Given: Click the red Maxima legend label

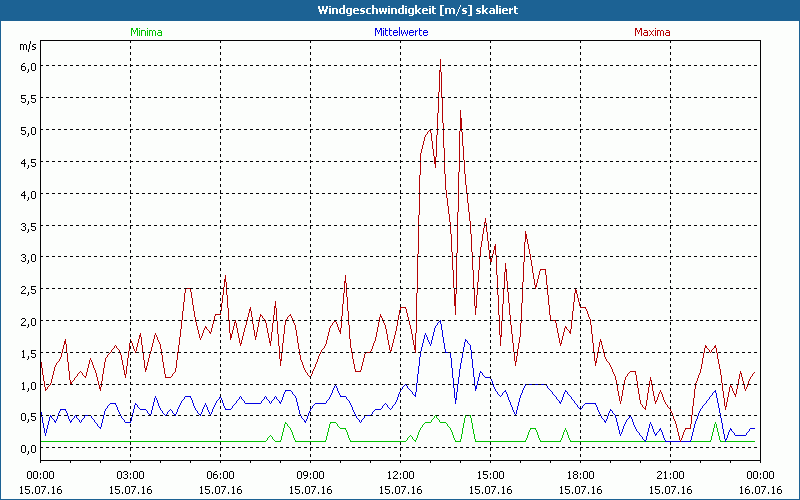Looking at the screenshot, I should coord(652,32).
